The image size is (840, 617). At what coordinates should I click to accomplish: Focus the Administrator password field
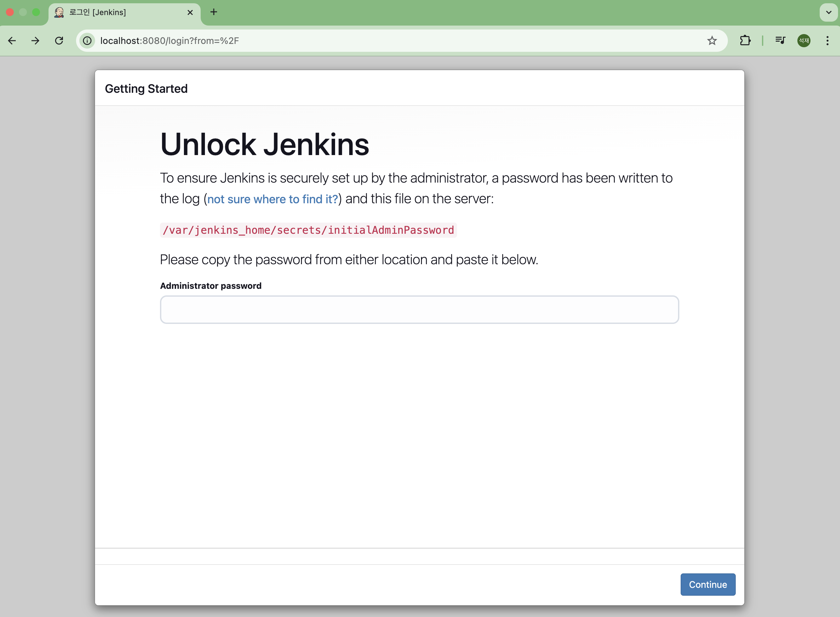coord(419,309)
